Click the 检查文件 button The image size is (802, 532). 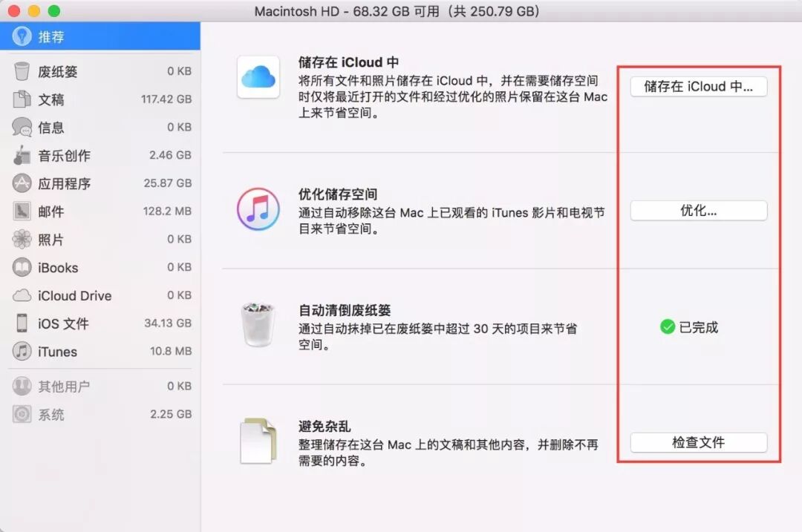point(699,442)
